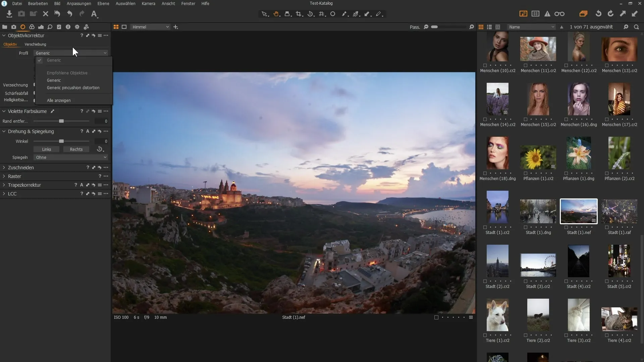Click the Rand entfernen slider
This screenshot has height=362, width=644.
(61, 121)
